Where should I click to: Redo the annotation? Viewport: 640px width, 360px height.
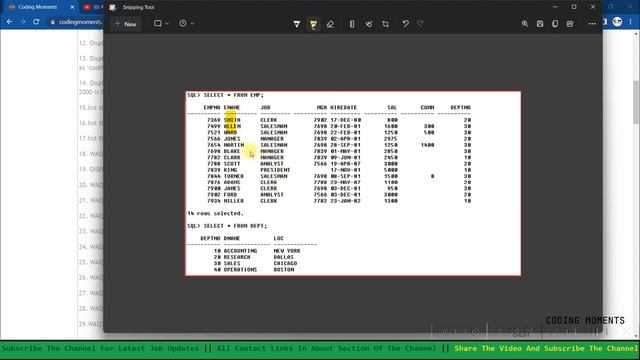pyautogui.click(x=421, y=24)
